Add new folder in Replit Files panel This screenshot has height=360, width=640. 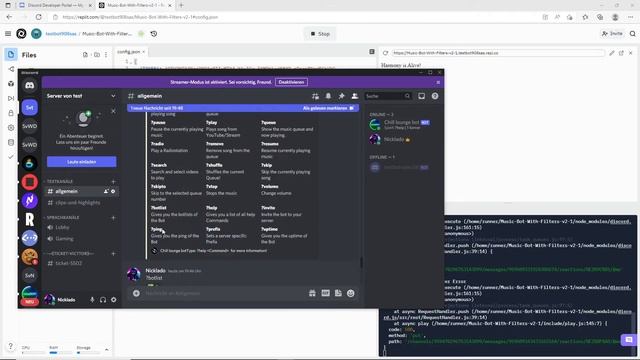pos(97,55)
